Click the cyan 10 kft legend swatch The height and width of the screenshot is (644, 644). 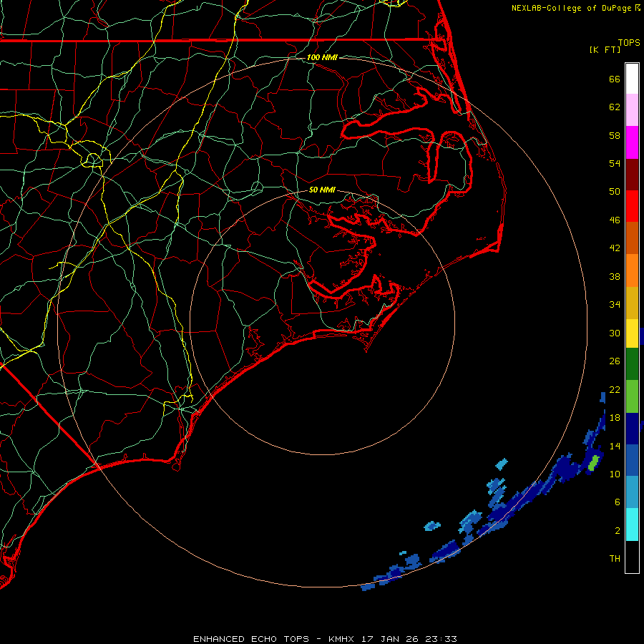(632, 525)
